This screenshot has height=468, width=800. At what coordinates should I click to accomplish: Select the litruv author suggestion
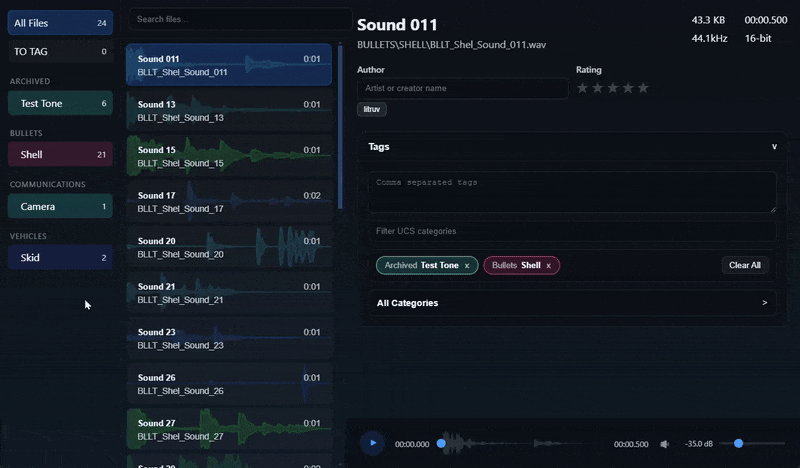pos(372,109)
